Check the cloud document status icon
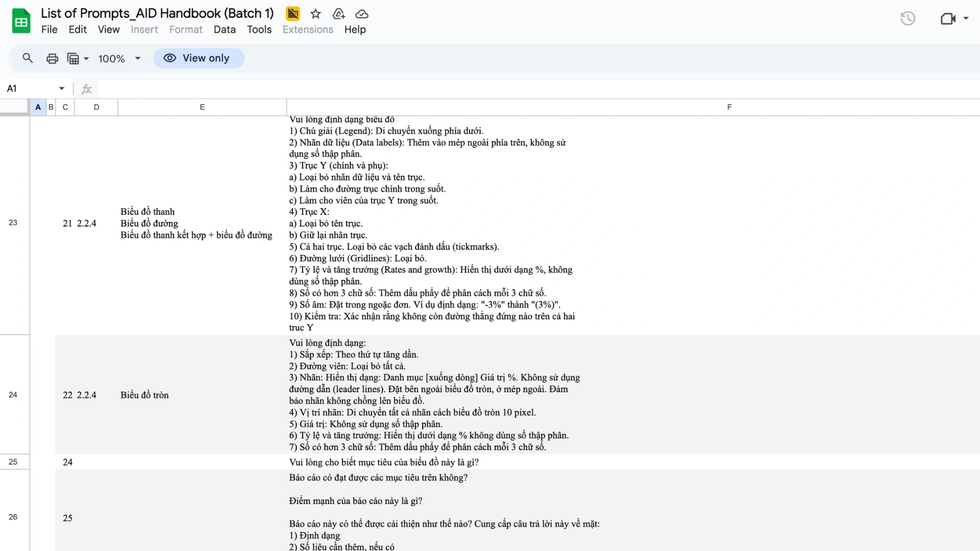Image resolution: width=980 pixels, height=551 pixels. pos(361,14)
